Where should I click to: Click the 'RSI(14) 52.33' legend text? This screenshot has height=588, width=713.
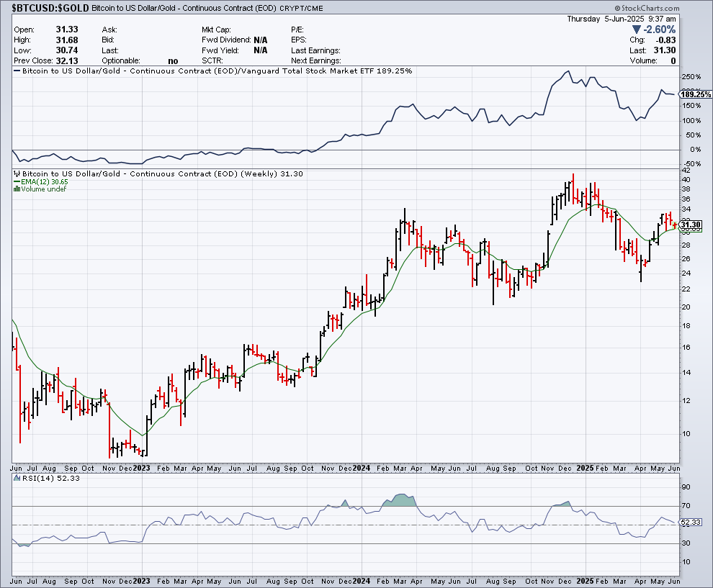[x=51, y=478]
